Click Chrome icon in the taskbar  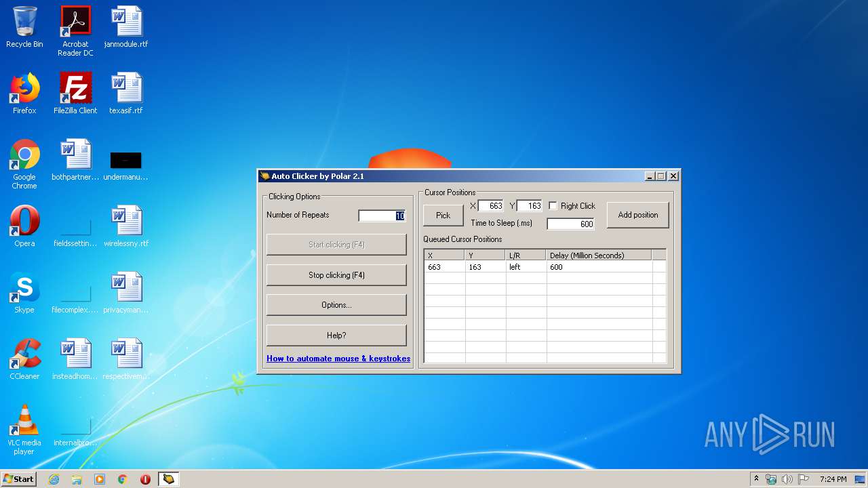pos(123,479)
